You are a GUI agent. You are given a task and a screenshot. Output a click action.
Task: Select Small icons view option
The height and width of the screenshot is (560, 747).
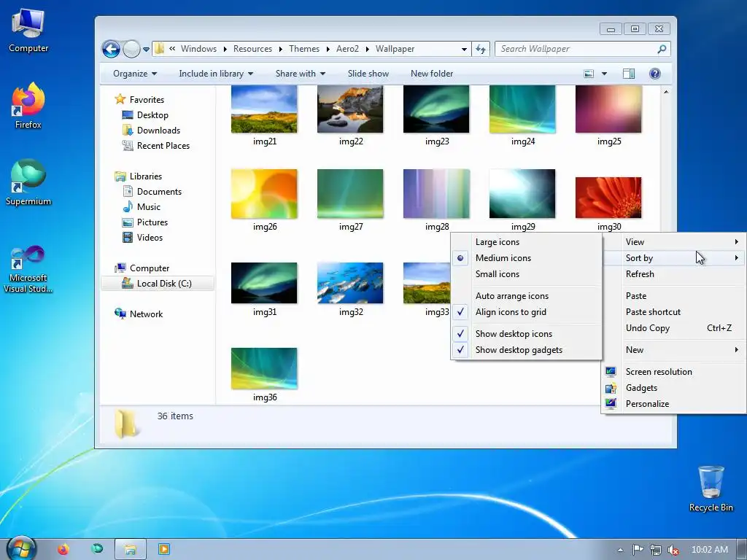527,274
